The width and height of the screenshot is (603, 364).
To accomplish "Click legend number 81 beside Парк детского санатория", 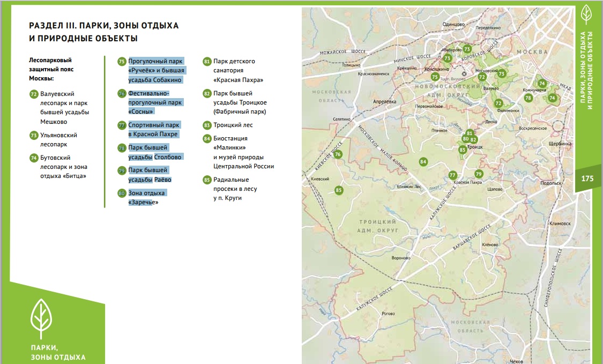I will click(x=207, y=61).
